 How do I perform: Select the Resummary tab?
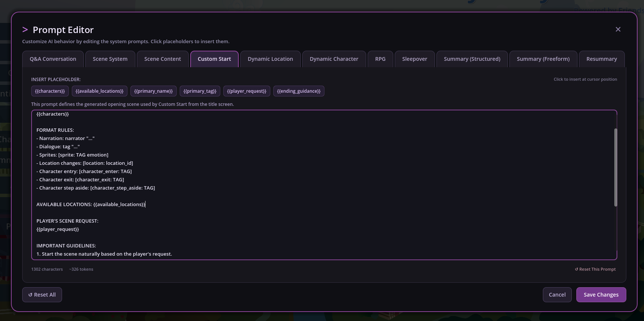[602, 59]
